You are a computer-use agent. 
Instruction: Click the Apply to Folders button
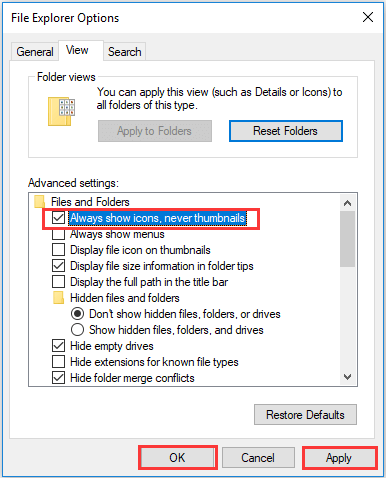(155, 131)
